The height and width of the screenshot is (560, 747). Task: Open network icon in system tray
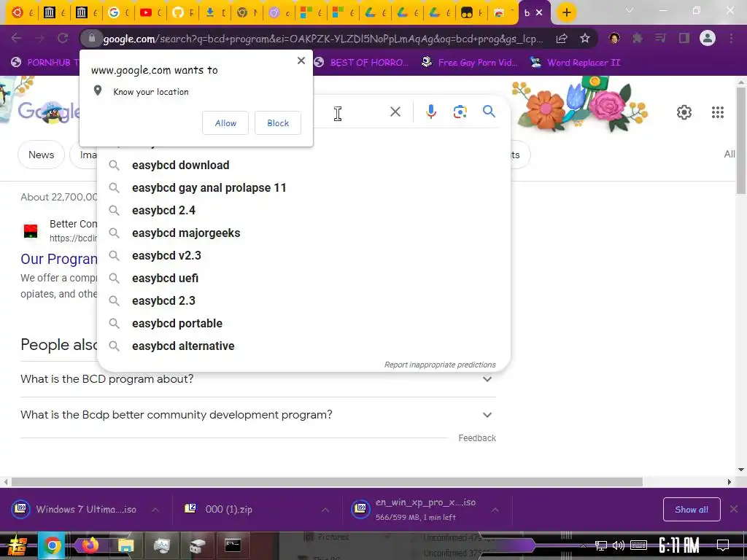(601, 545)
